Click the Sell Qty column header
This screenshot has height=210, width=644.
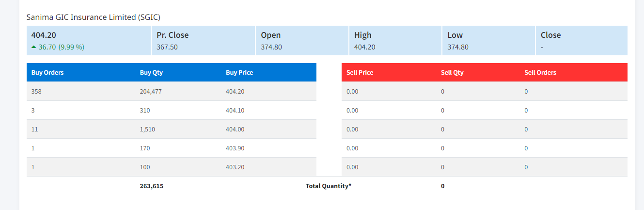click(x=452, y=73)
